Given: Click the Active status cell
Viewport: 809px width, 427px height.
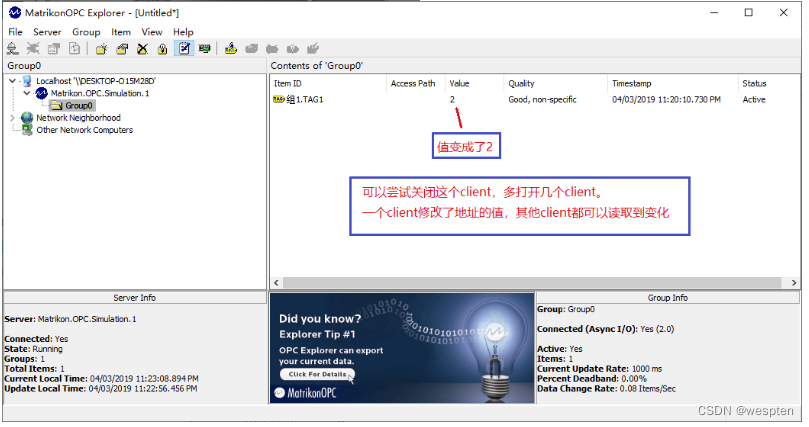Looking at the screenshot, I should (754, 100).
